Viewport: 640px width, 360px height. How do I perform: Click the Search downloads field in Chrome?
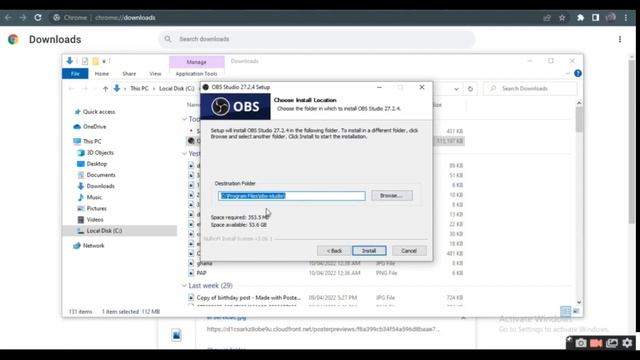click(317, 39)
